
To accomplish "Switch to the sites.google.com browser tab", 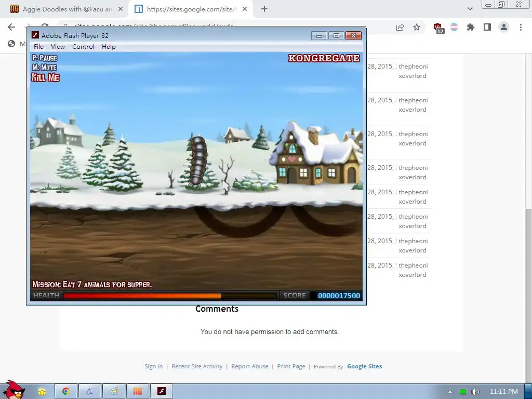I will [191, 9].
